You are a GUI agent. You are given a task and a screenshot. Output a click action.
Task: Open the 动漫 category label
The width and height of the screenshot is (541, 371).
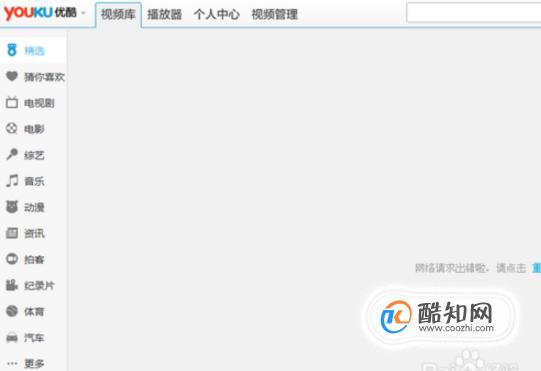coord(34,207)
